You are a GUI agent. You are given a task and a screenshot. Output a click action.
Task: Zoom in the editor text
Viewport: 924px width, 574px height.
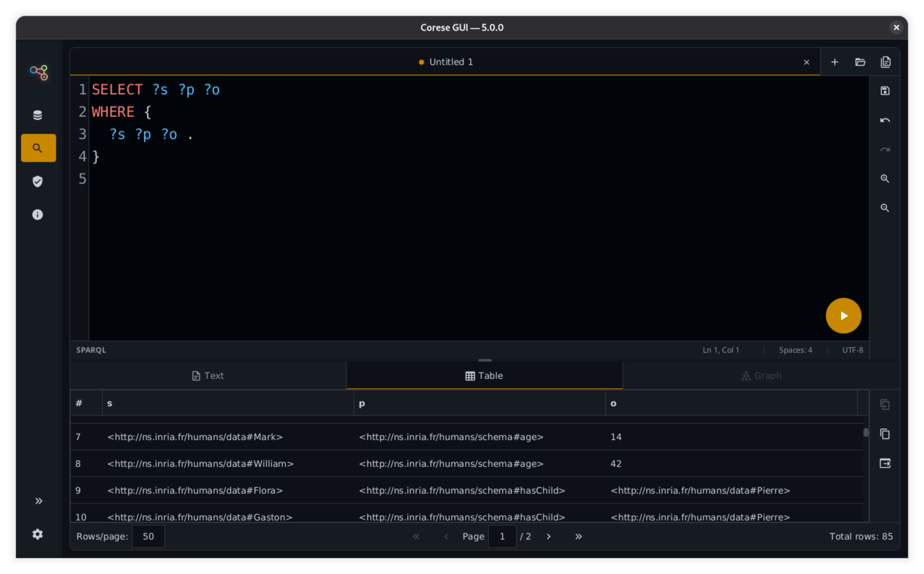(885, 179)
